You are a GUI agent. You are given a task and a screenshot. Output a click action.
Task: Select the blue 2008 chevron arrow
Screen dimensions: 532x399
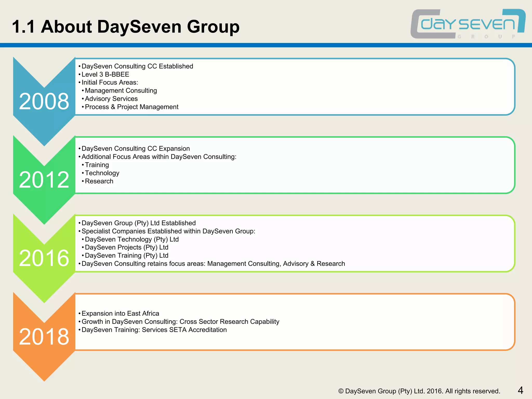click(44, 101)
